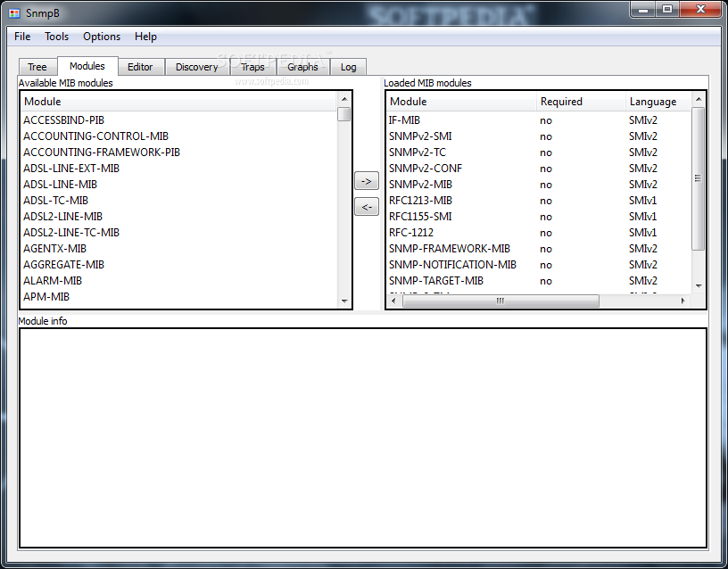Select SNMP-NOTIFICATION-MIB loaded module

pos(452,265)
